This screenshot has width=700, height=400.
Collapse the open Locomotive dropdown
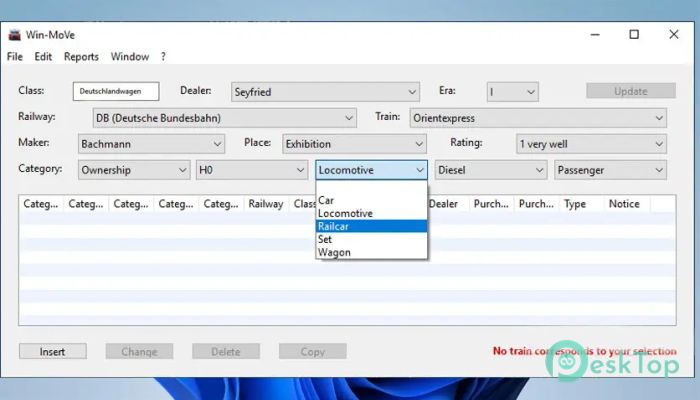click(371, 170)
